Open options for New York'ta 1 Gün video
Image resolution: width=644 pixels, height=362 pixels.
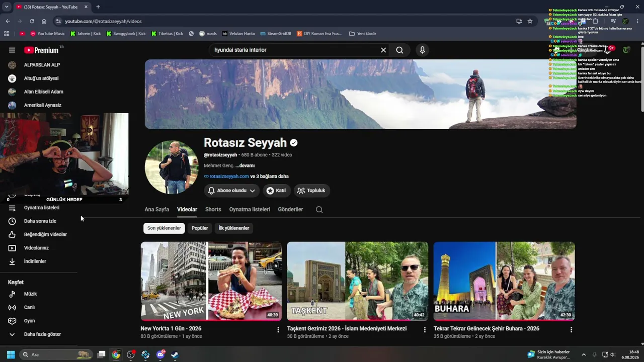tap(278, 330)
